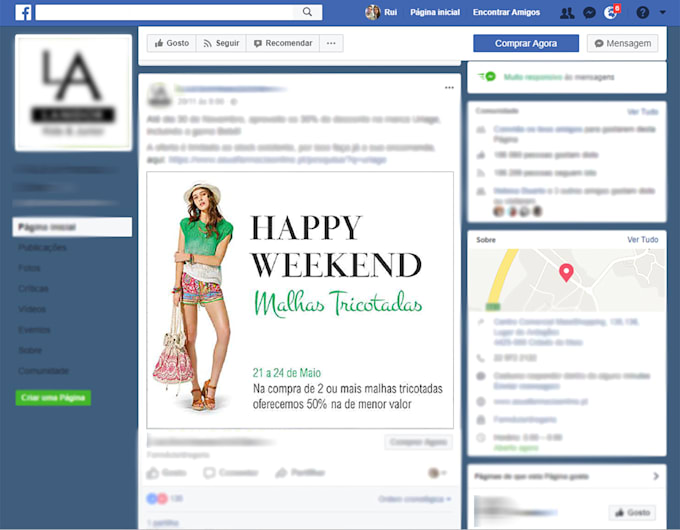Select Vídeos in left sidebar
This screenshot has width=680, height=530.
coord(32,309)
